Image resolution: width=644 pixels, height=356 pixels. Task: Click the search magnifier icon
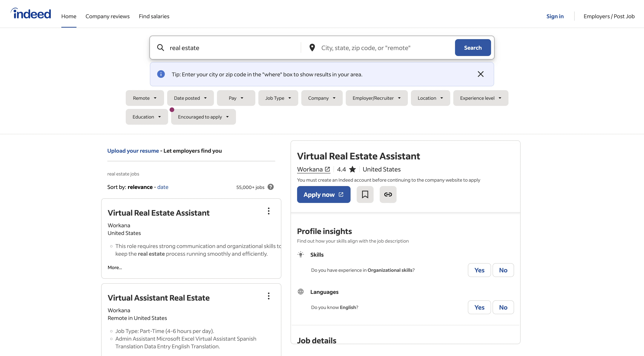coord(160,48)
